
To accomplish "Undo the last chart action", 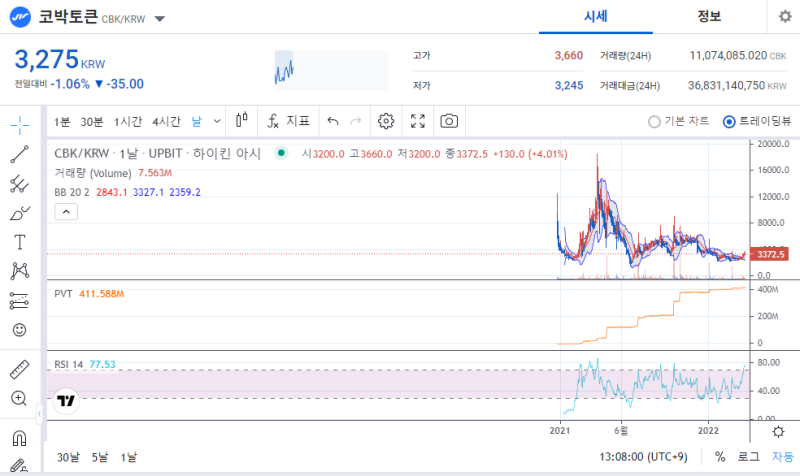I will coord(333,121).
